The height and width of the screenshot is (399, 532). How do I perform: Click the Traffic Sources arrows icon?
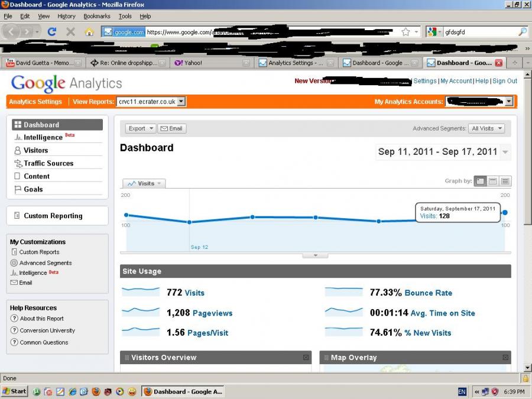(18, 163)
